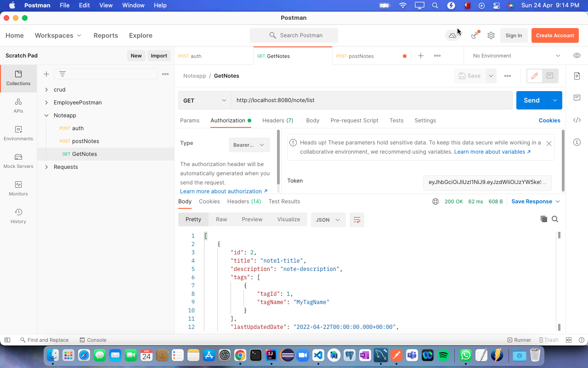Click the request URL input field

pos(372,100)
